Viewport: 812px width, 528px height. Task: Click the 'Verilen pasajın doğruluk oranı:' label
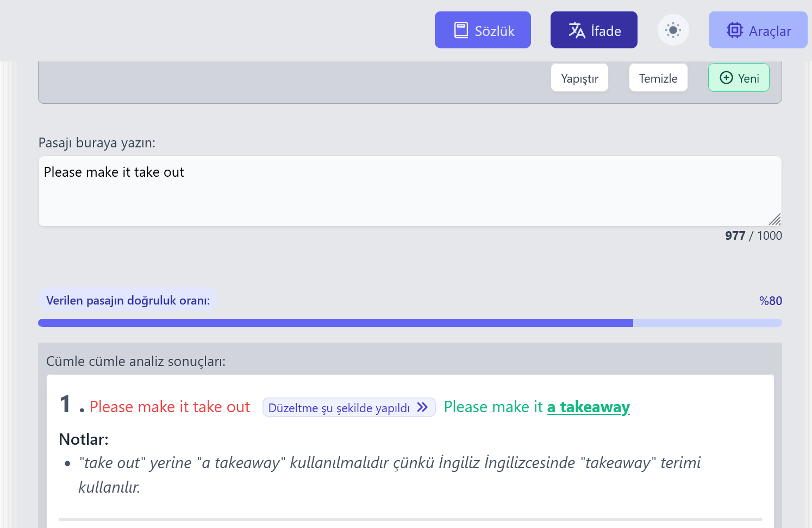tap(128, 300)
